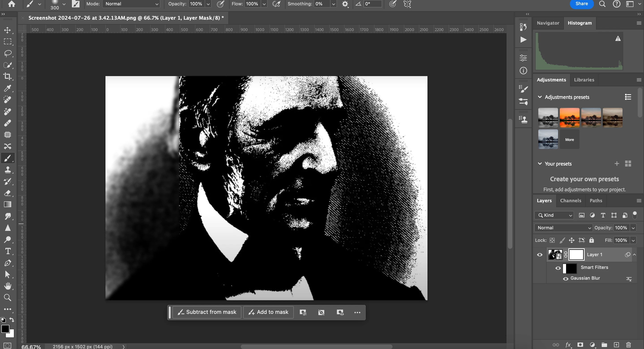This screenshot has width=644, height=349.
Task: Click Subtract from mask button
Action: (207, 312)
